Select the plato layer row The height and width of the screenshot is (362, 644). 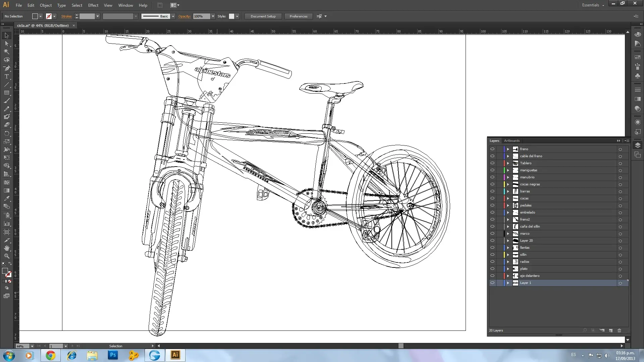point(558,269)
